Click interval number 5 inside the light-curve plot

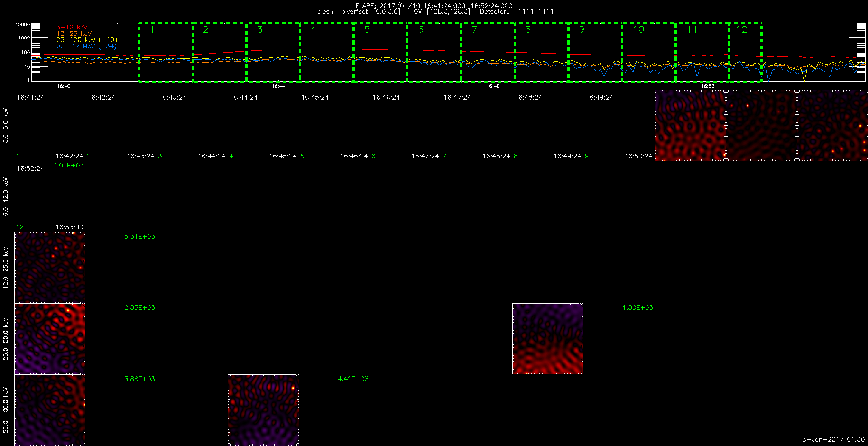pos(367,29)
